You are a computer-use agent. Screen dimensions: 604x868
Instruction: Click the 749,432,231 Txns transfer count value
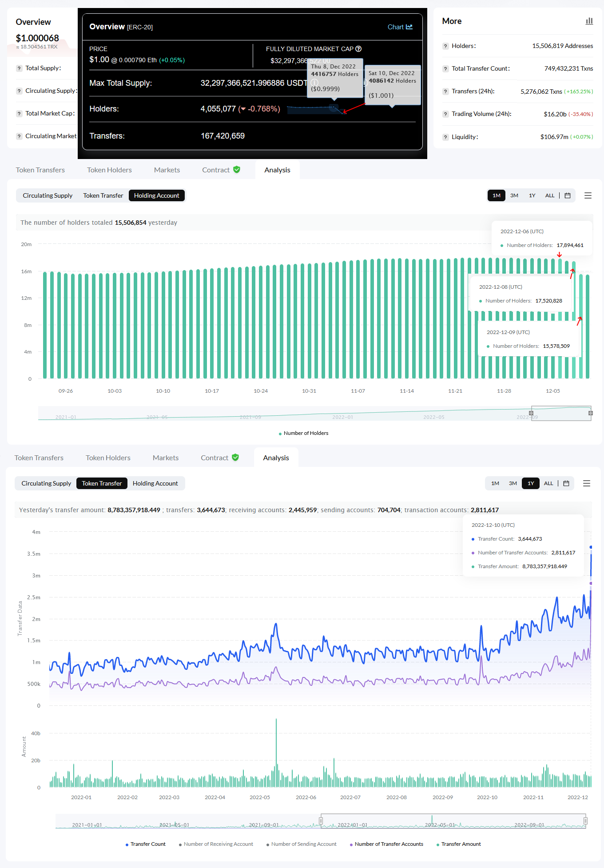tap(569, 69)
